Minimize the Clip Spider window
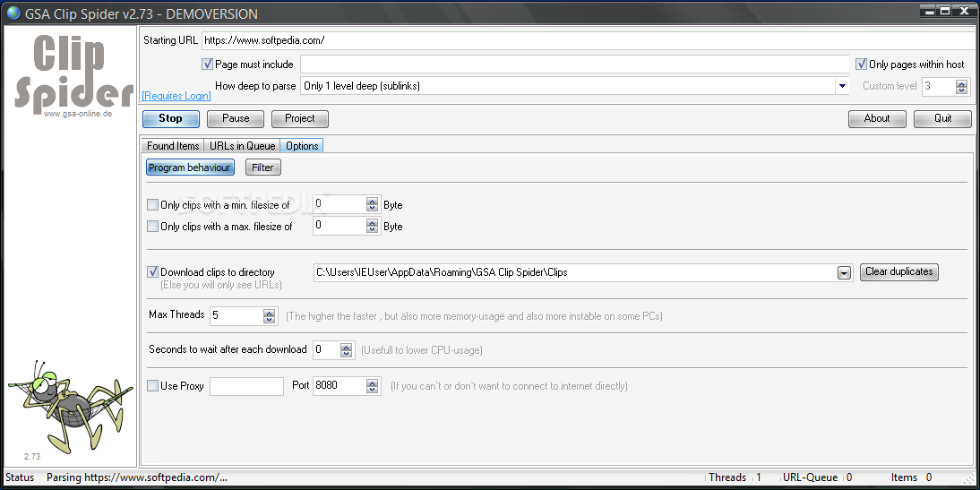This screenshot has width=980, height=490. pyautogui.click(x=929, y=10)
